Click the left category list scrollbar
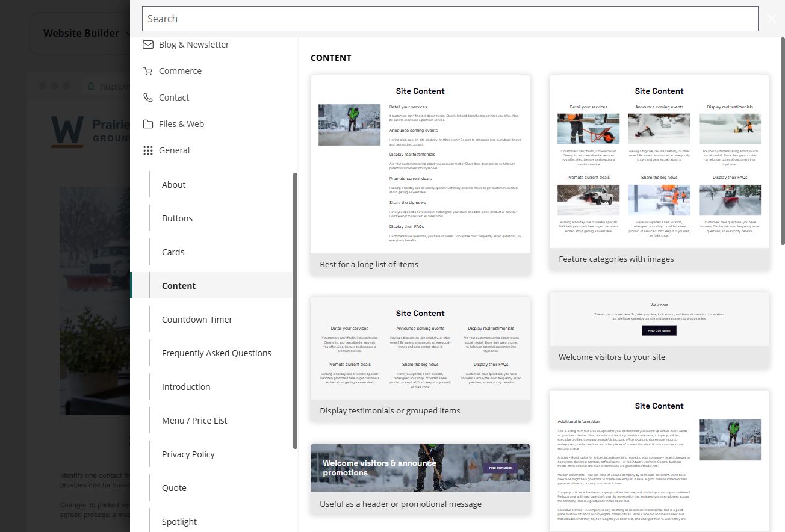The image size is (785, 532). pyautogui.click(x=295, y=311)
